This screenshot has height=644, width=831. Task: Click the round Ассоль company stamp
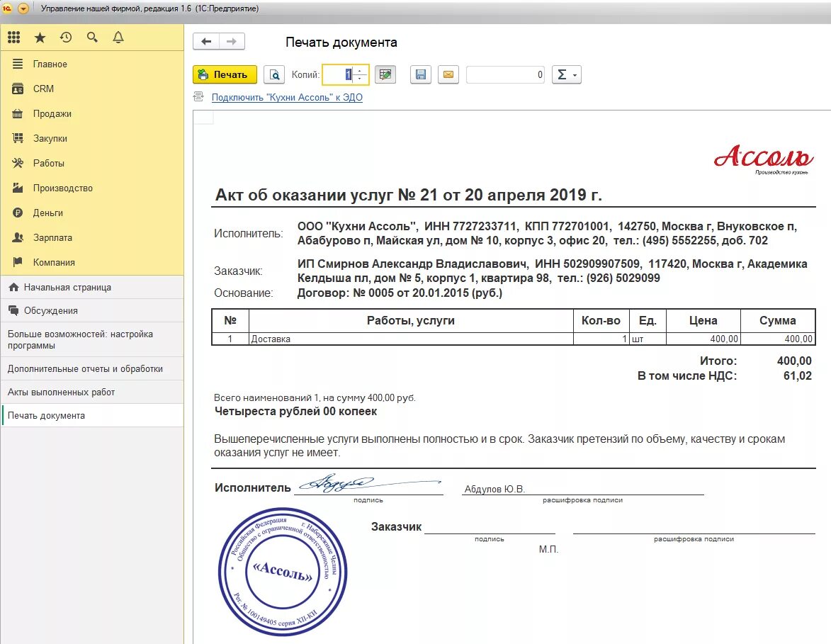[x=283, y=572]
